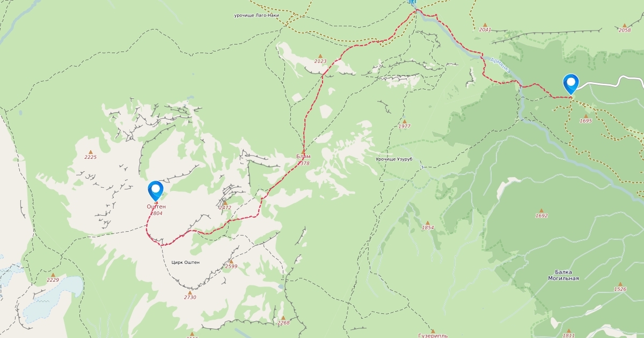
Task: Select the Цирк Оштен map label
Action: coord(185,262)
